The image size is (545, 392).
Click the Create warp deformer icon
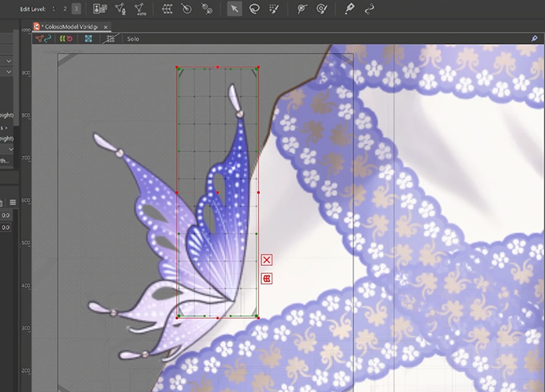[167, 9]
